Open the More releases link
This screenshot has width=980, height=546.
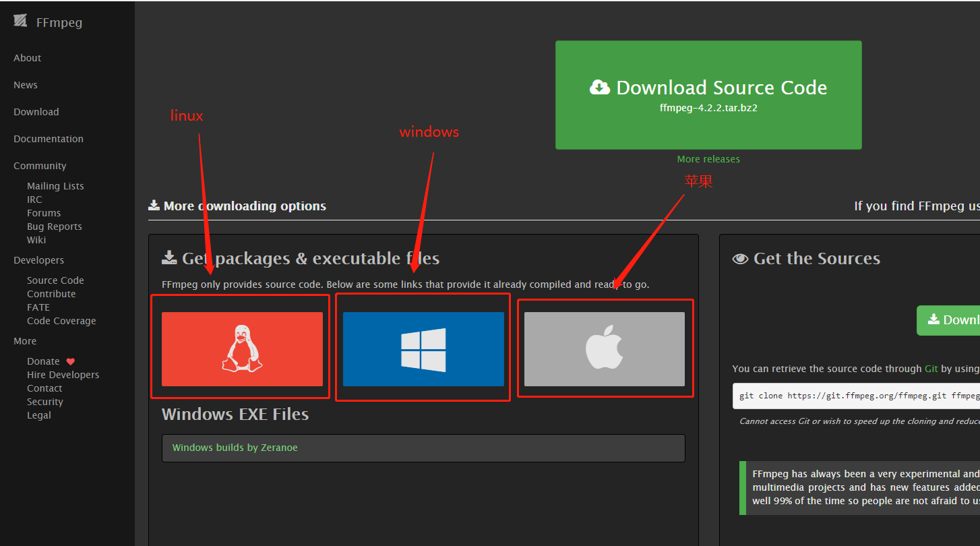click(708, 159)
